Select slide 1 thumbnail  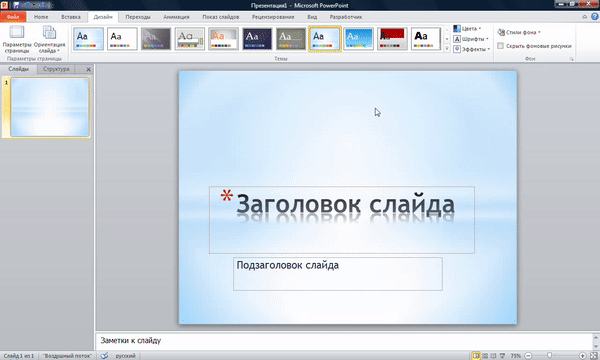50,107
